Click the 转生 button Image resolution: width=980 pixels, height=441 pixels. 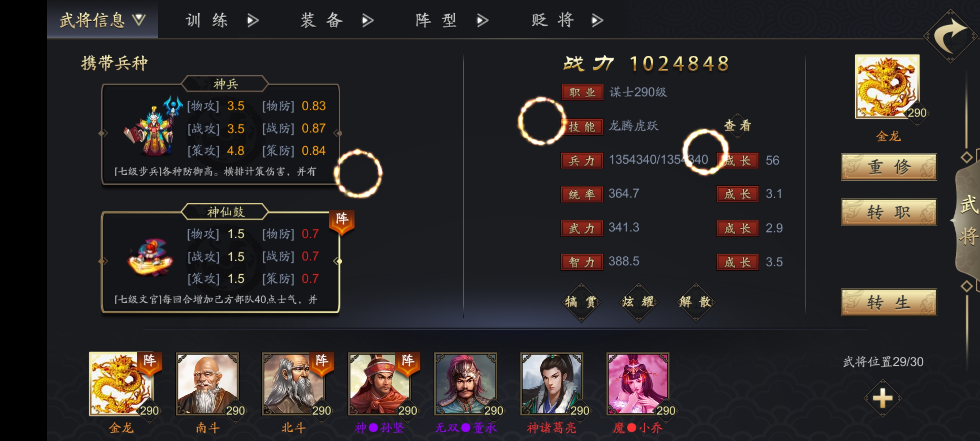click(x=889, y=303)
